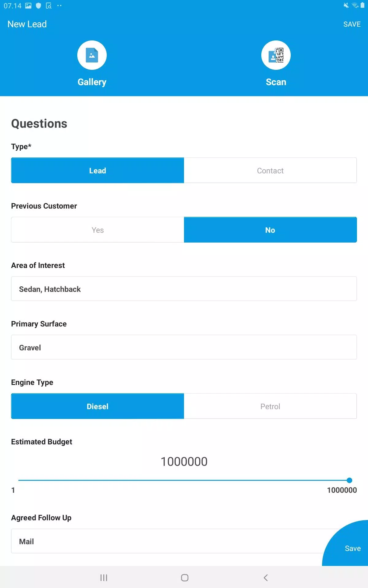Screen dimensions: 368x588
Task: Choose Petrol engine type
Action: click(270, 406)
